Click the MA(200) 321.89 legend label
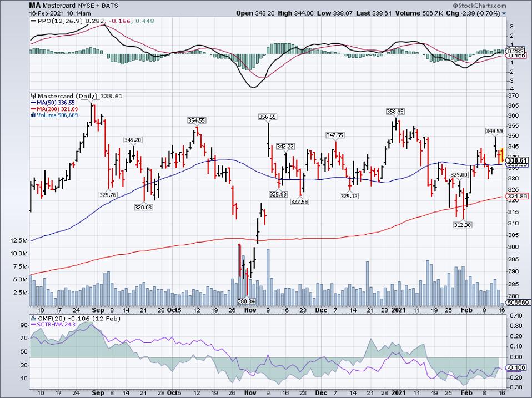Viewport: 532px width, 398px height. 57,109
